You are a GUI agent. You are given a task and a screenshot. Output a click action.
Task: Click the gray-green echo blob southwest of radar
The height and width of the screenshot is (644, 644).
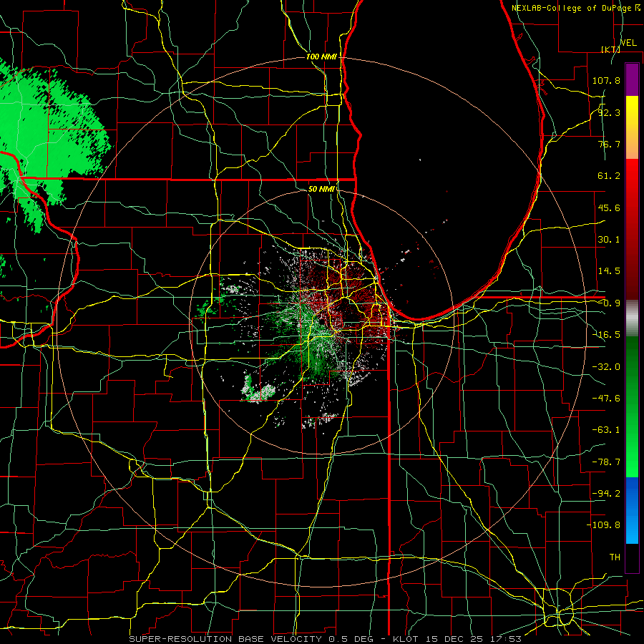[259, 390]
